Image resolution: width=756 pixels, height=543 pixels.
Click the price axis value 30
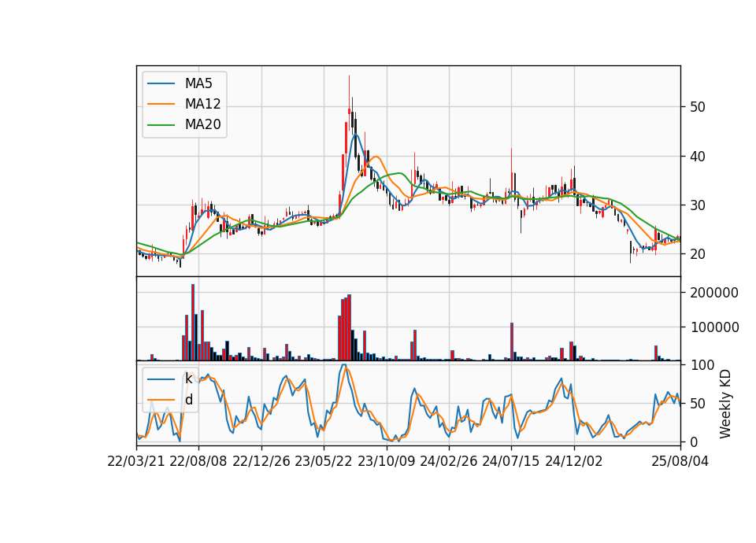(x=697, y=205)
